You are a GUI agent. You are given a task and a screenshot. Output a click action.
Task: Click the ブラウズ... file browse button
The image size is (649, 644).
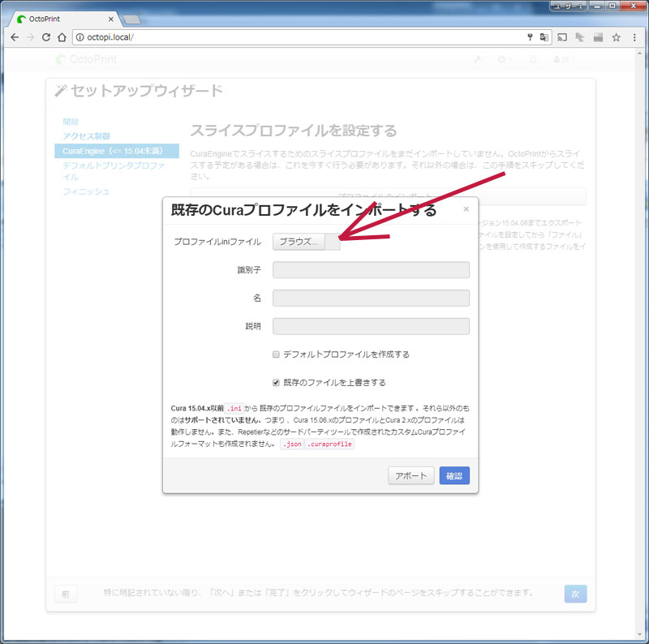tap(299, 242)
